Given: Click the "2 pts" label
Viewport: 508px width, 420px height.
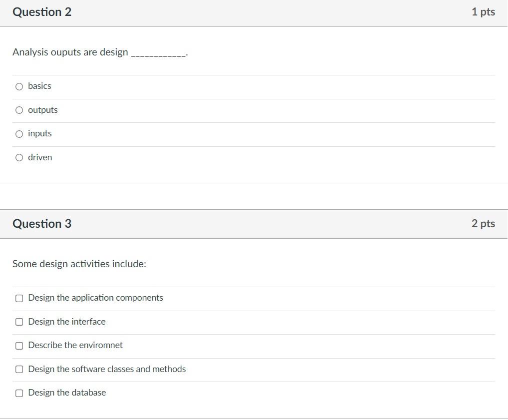Looking at the screenshot, I should pyautogui.click(x=483, y=223).
